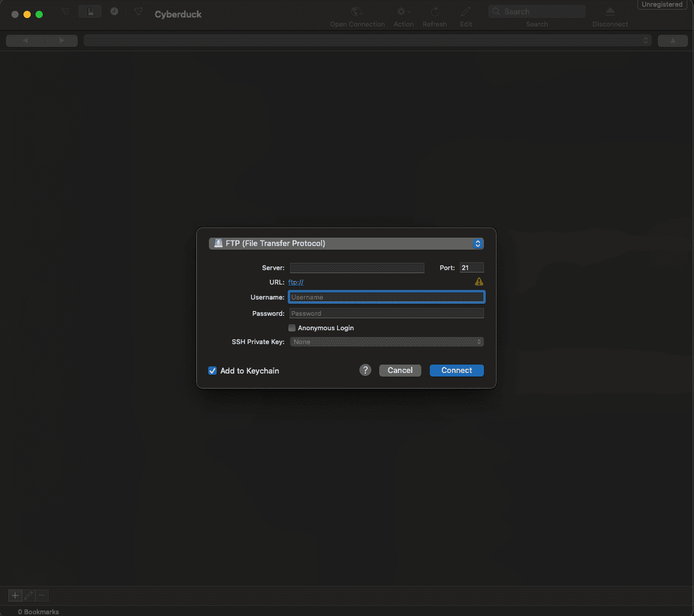Click the Disconnect eject icon
The width and height of the screenshot is (694, 616).
610,12
